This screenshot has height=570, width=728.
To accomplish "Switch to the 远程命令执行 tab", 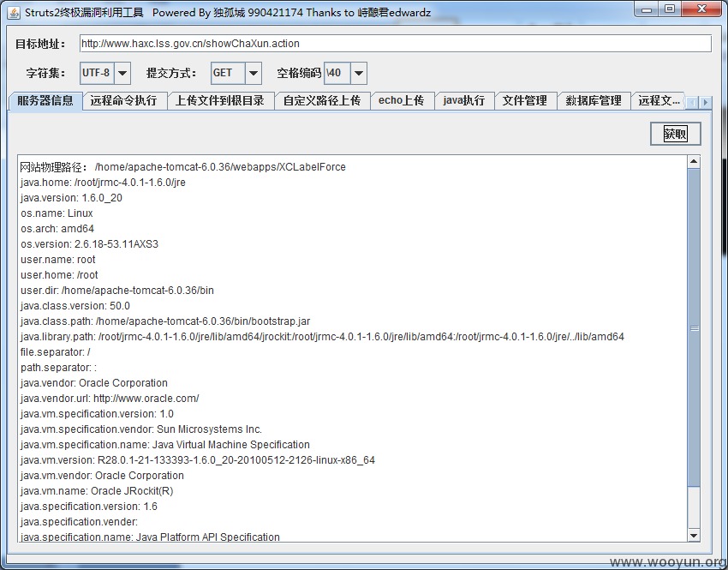I will pyautogui.click(x=124, y=100).
